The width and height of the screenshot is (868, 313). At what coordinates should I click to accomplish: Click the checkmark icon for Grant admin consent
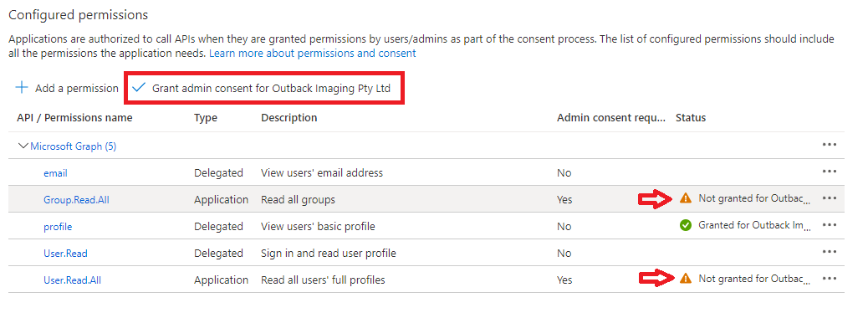point(139,88)
